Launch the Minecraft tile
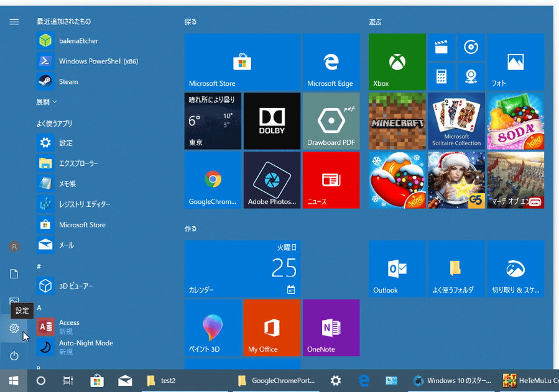This screenshot has width=559, height=392. (397, 121)
